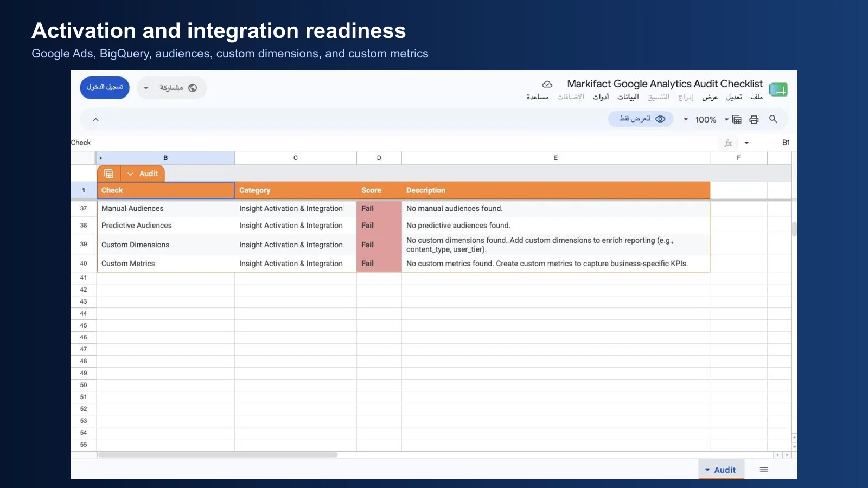Click the Fail score in Manual Audiences row
Image resolution: width=868 pixels, height=488 pixels.
click(379, 209)
